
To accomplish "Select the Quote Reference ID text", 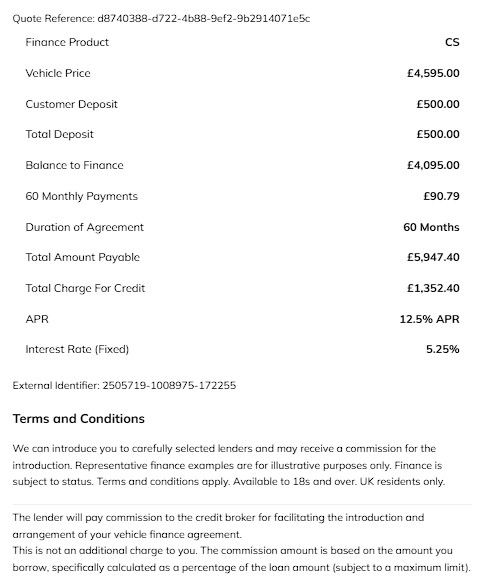I will pos(203,19).
